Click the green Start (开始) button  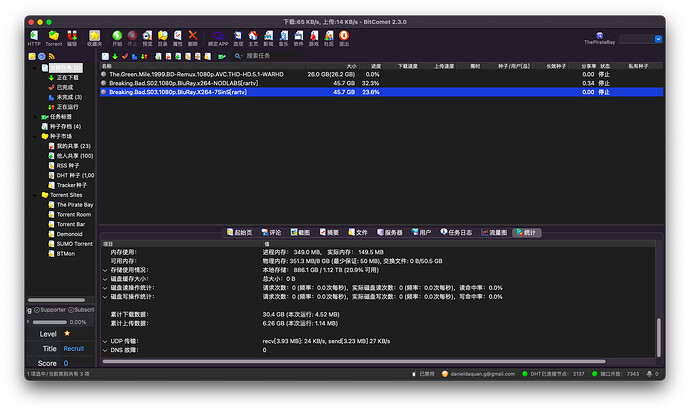[x=117, y=36]
